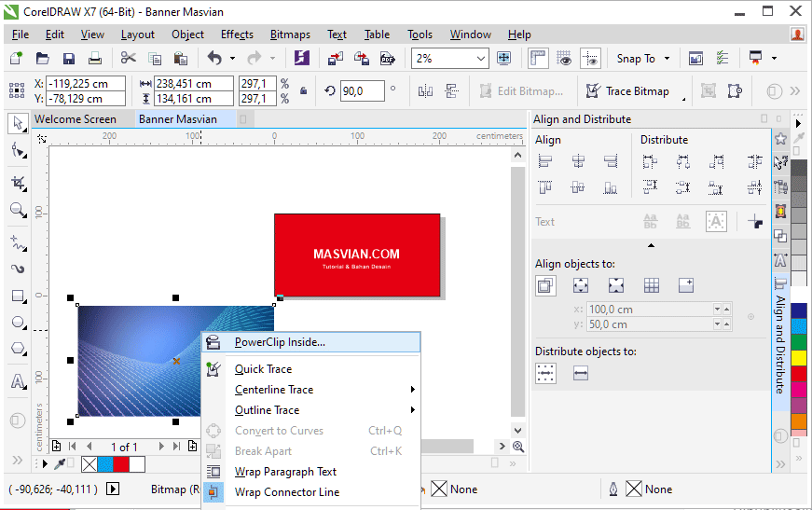812x510 pixels.
Task: Toggle full-screen preview
Action: [503, 58]
